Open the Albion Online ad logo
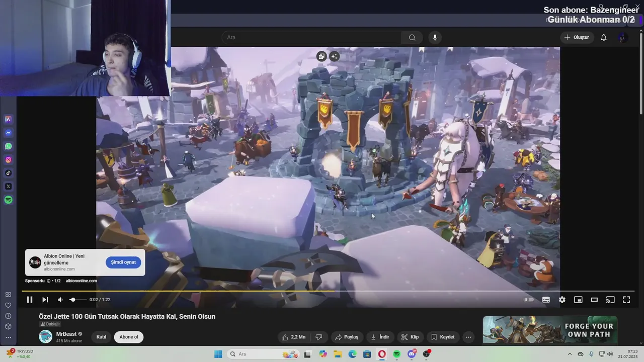 pos(35,262)
